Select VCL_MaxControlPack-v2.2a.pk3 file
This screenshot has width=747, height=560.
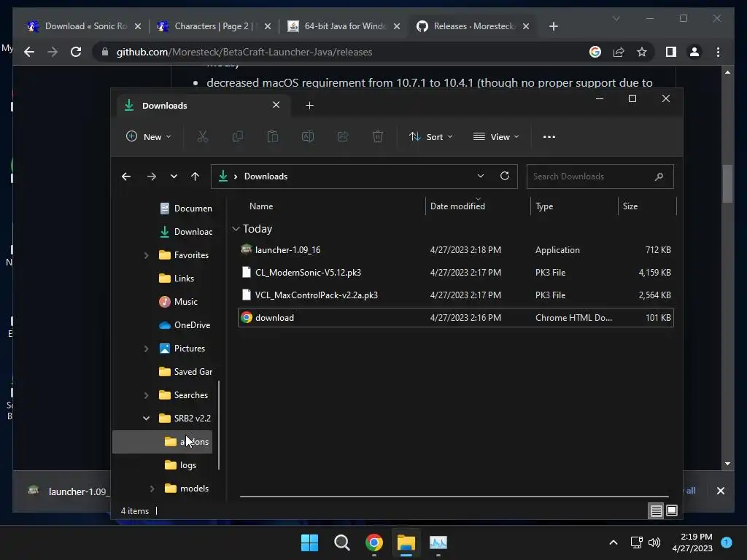[x=455, y=295]
